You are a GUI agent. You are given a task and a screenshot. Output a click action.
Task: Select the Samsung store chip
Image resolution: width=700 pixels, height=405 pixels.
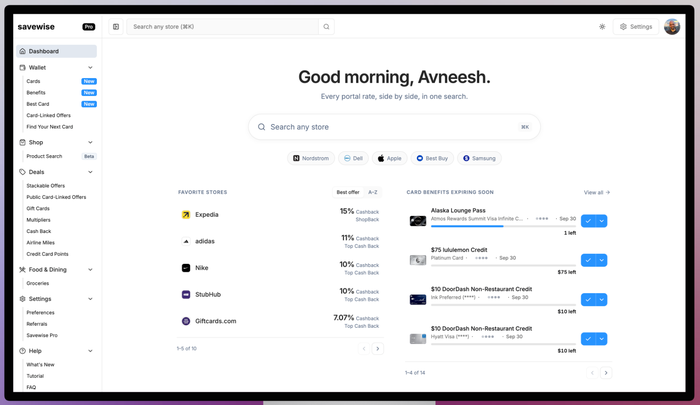point(479,158)
